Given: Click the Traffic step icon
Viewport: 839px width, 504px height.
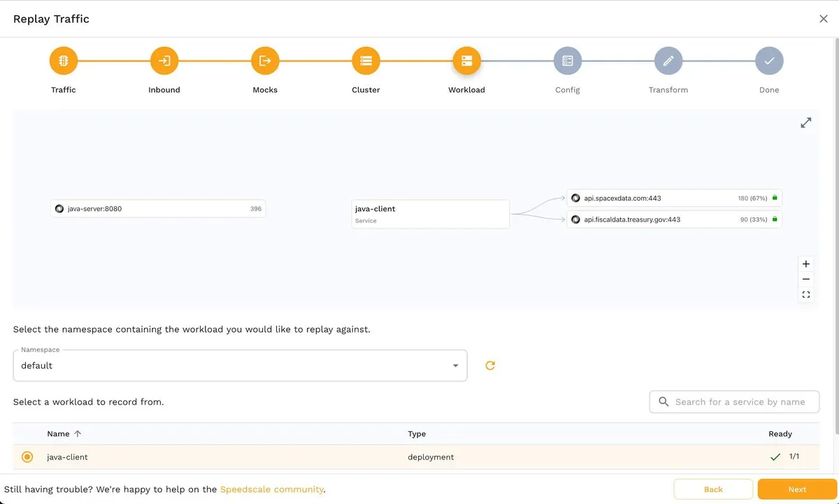Looking at the screenshot, I should [x=64, y=61].
